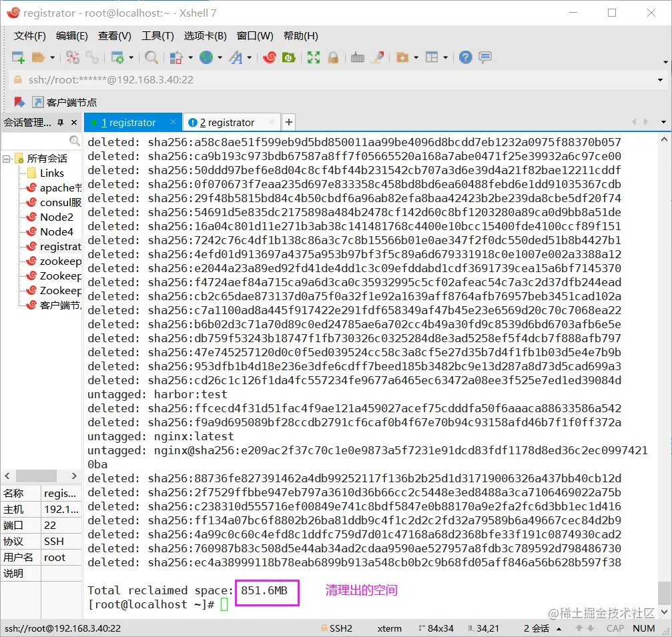Click the Lock screen padlock icon
Screen dimensions: 672x637
(333, 57)
